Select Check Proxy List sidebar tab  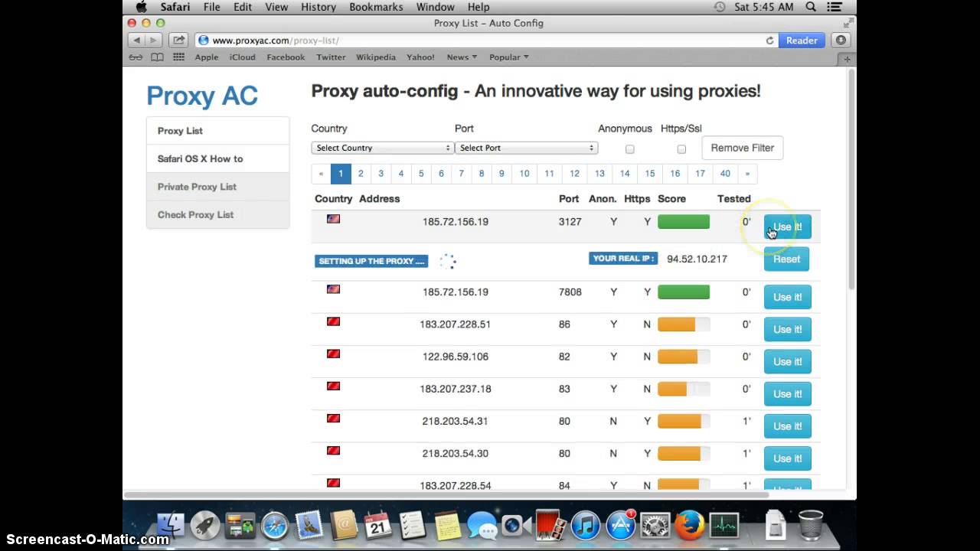[218, 214]
